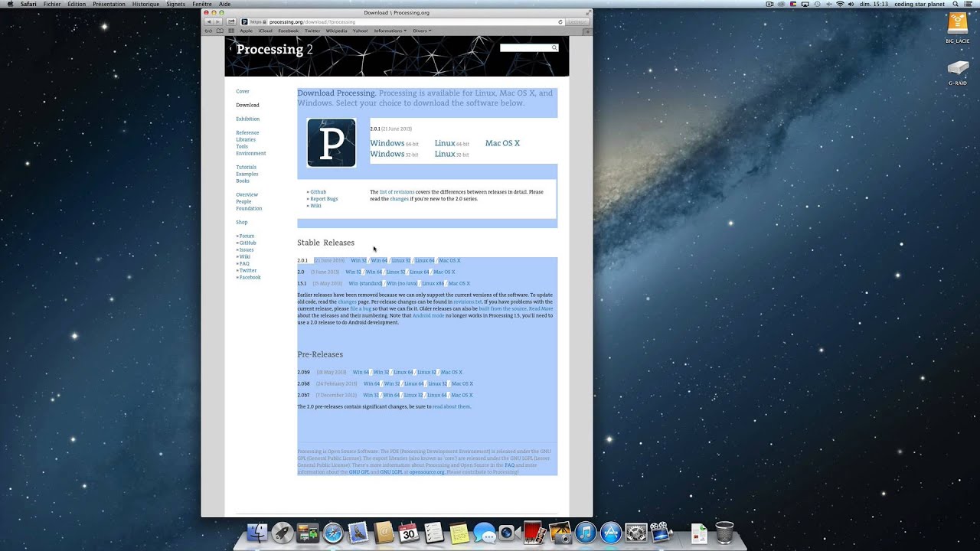Image resolution: width=980 pixels, height=551 pixels.
Task: Open yellow Notes icon in dock
Action: [459, 533]
